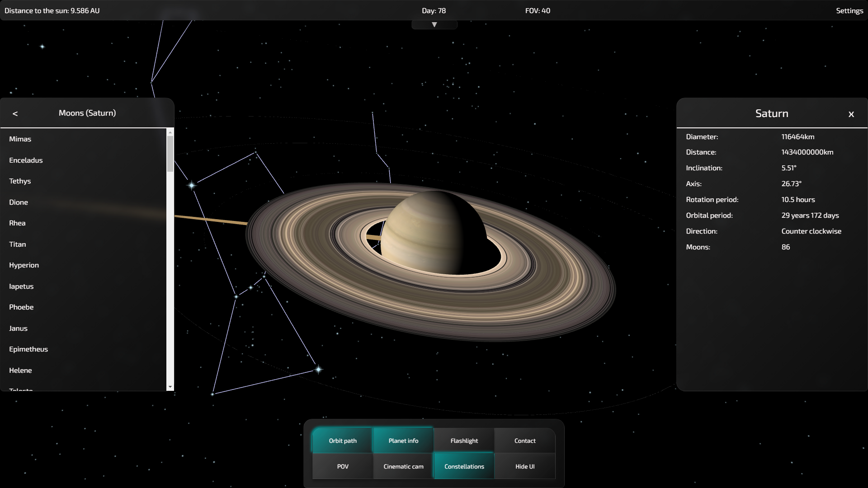Close the Saturn info panel
This screenshot has height=488, width=868.
pyautogui.click(x=851, y=114)
